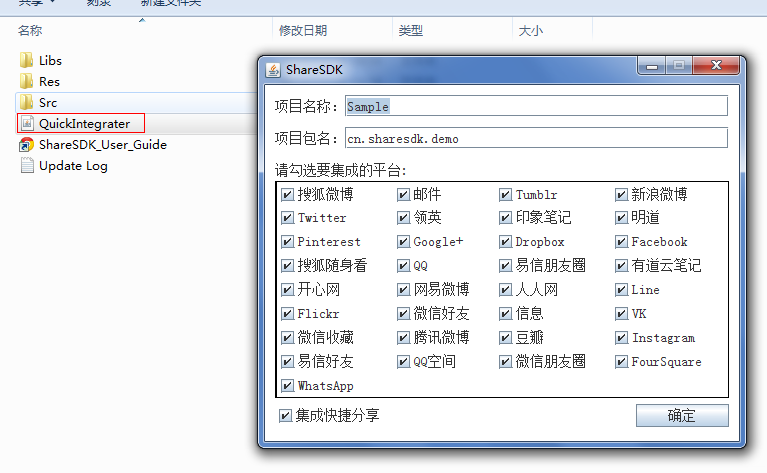Screen dimensions: 767x473
Task: Uncheck the Facebook platform checkbox
Action: 621,242
